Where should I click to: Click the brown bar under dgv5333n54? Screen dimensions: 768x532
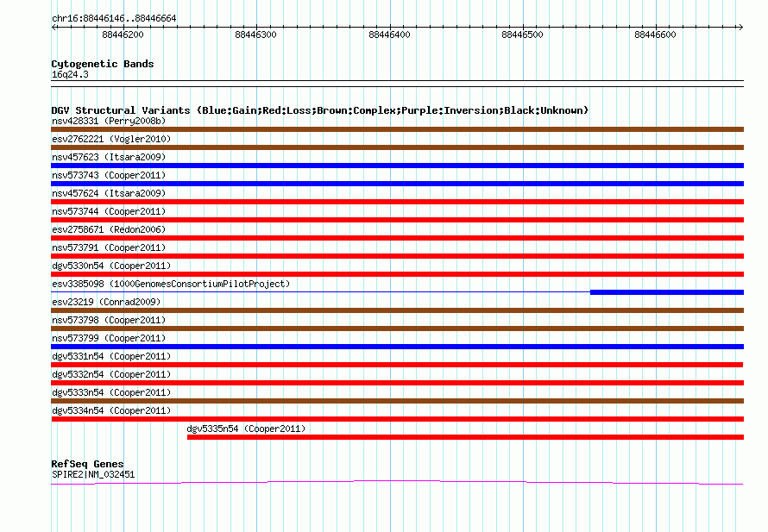(397, 401)
